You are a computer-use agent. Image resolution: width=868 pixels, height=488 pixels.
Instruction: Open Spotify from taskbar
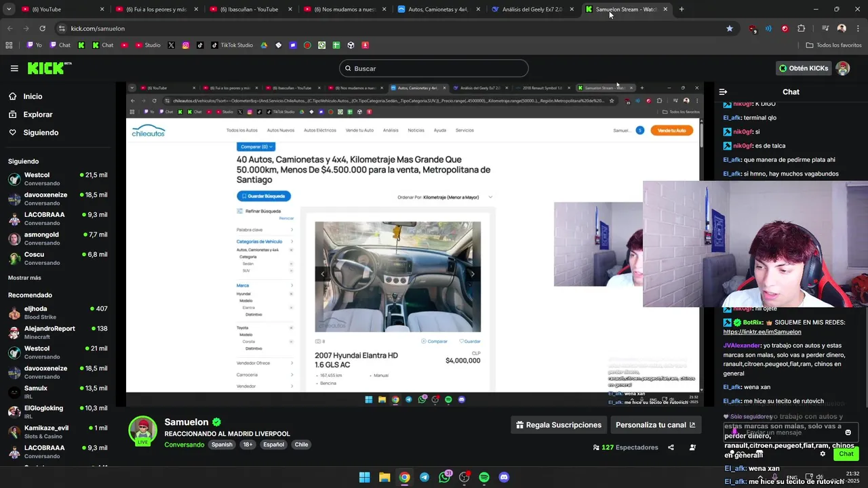tap(484, 477)
